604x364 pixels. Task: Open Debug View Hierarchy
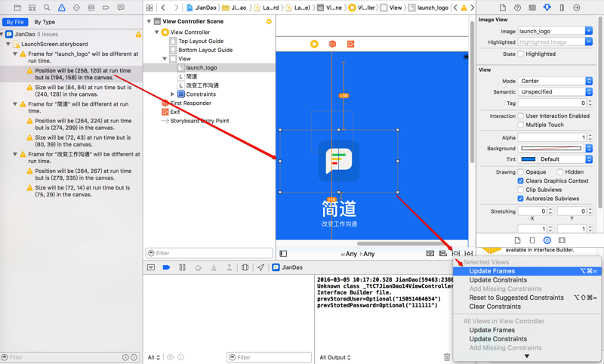[245, 267]
